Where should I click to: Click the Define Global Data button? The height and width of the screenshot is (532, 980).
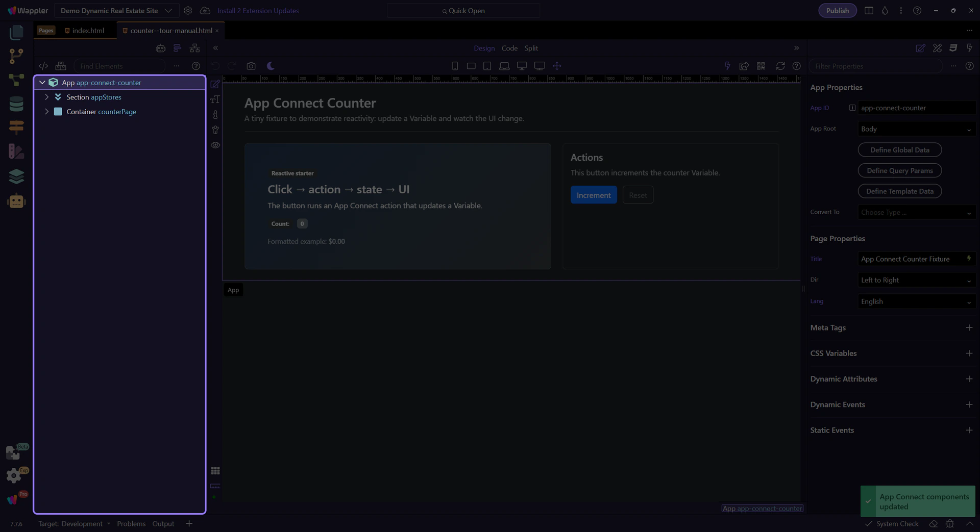[x=899, y=150]
